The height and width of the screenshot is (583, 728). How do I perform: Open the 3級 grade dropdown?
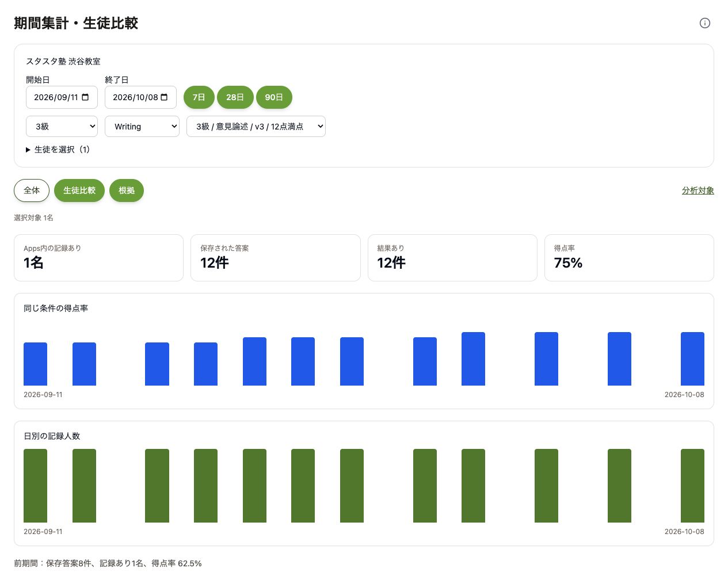click(62, 127)
